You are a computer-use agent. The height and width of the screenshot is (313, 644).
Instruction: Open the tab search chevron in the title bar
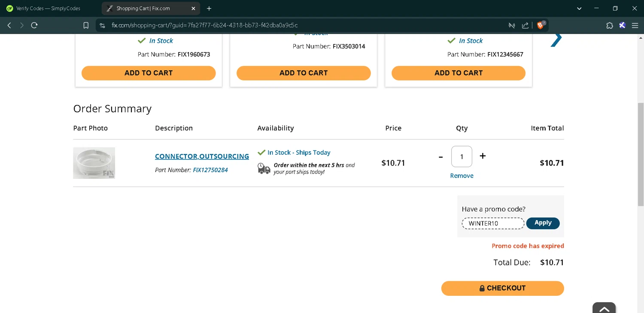(x=579, y=8)
